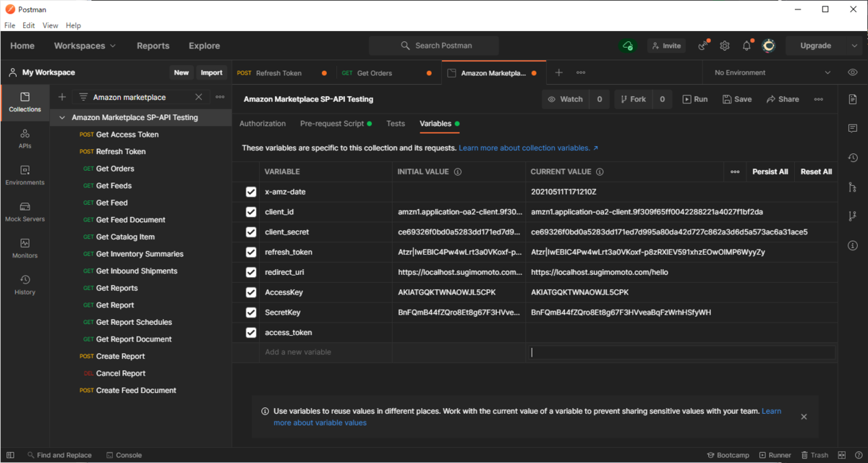Click the sync status cloud icon

[x=627, y=46]
